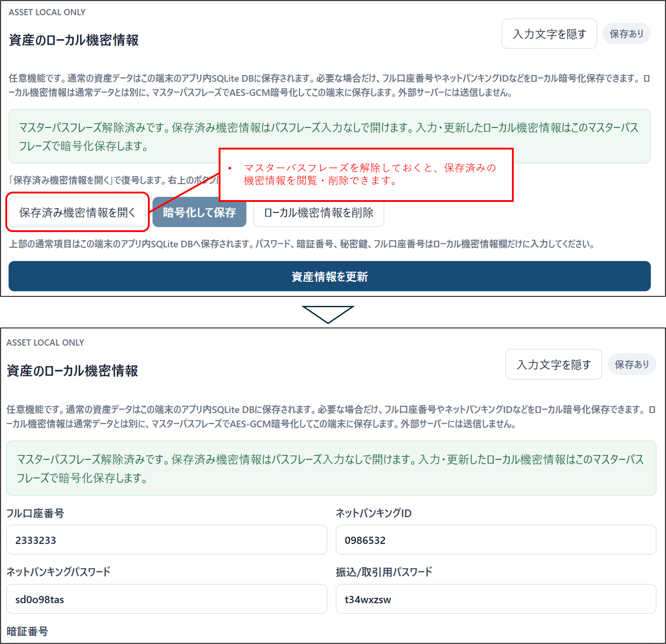Click the ネットバンキングパスワード field sd0o98tas
The width and height of the screenshot is (666, 644).
(167, 599)
